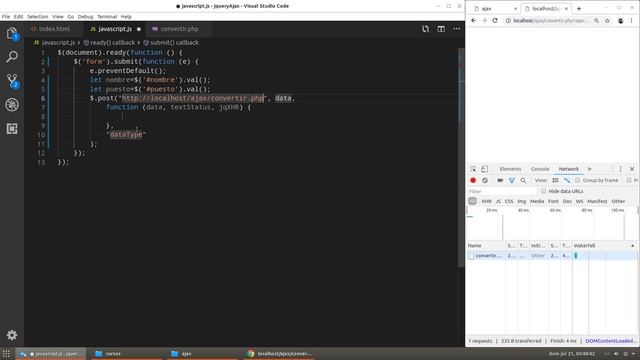Open the Manage gear menu in VS Code
640x360 pixels.
(x=12, y=335)
